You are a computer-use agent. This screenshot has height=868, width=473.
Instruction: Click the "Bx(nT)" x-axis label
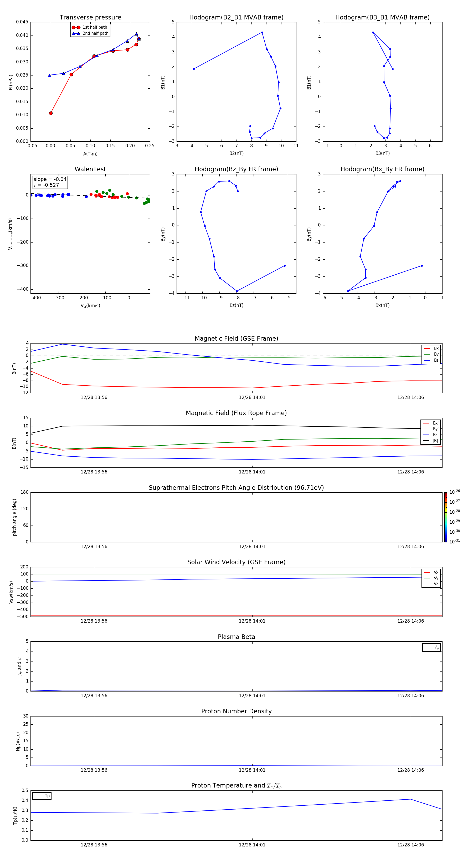pyautogui.click(x=382, y=305)
